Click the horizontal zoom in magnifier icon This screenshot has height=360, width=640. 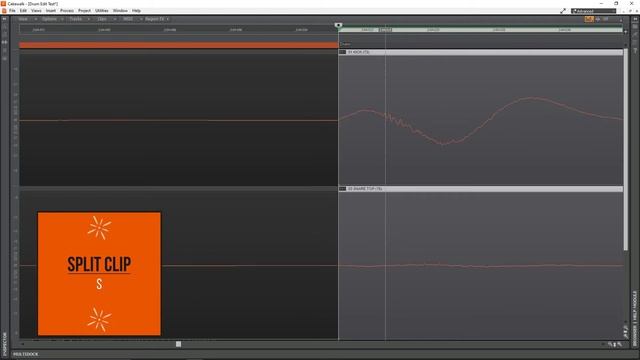(x=620, y=344)
